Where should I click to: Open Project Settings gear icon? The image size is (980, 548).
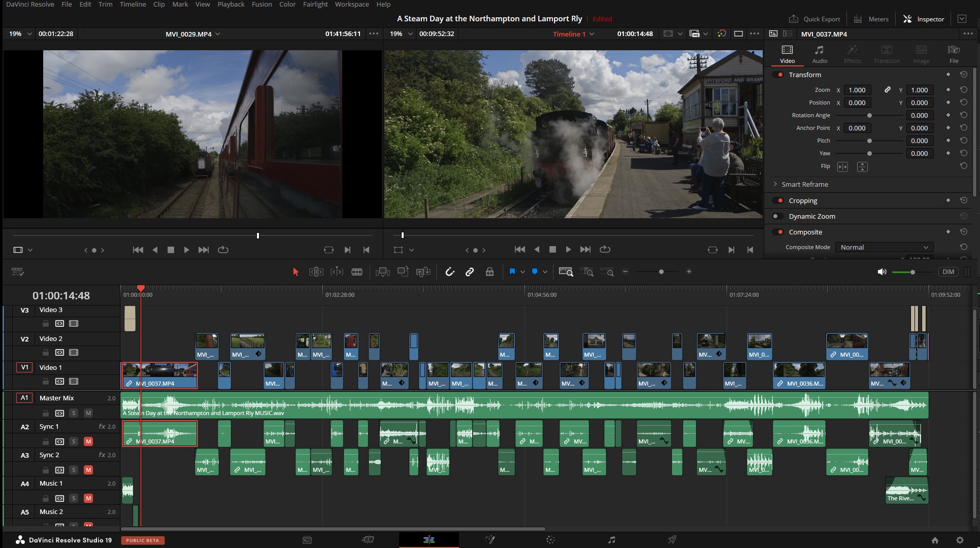point(960,540)
